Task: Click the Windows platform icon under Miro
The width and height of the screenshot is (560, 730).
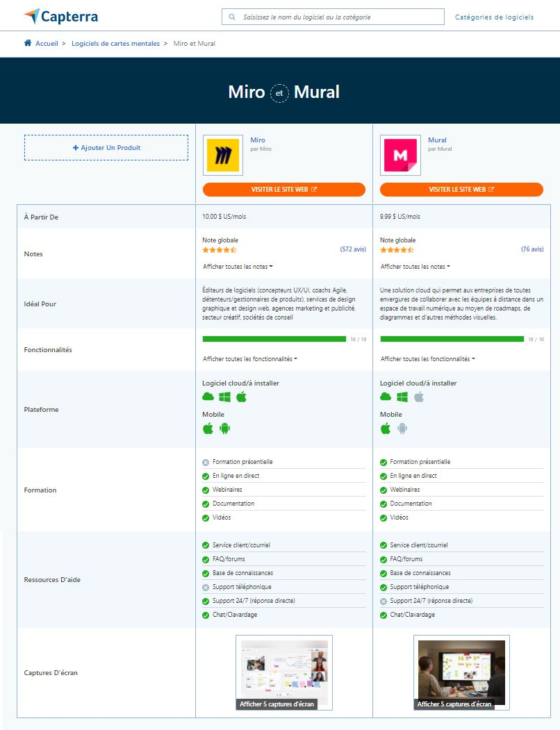Action: pyautogui.click(x=224, y=396)
